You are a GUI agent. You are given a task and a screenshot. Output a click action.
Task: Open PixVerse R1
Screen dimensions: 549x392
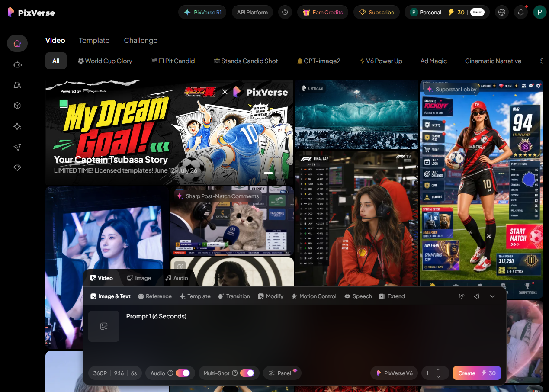click(x=202, y=12)
